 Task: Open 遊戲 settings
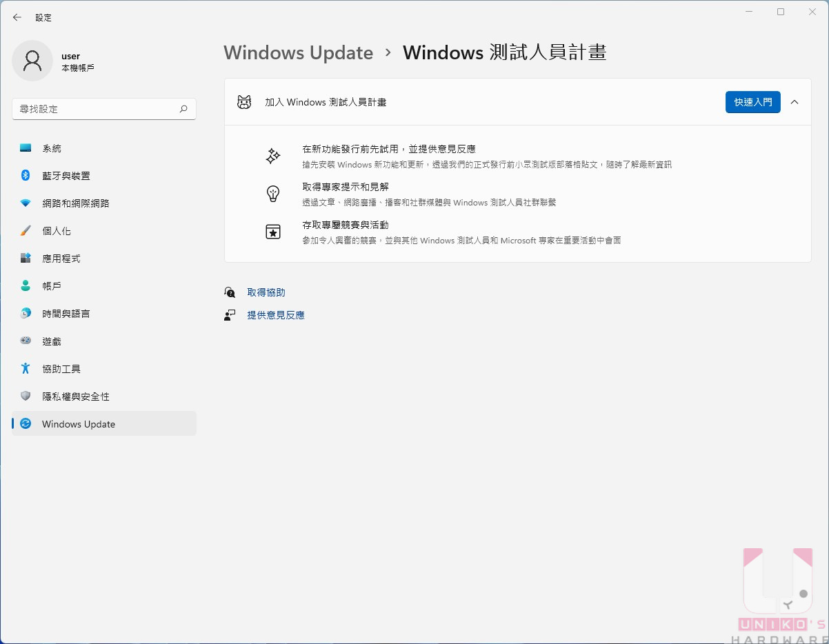point(104,341)
